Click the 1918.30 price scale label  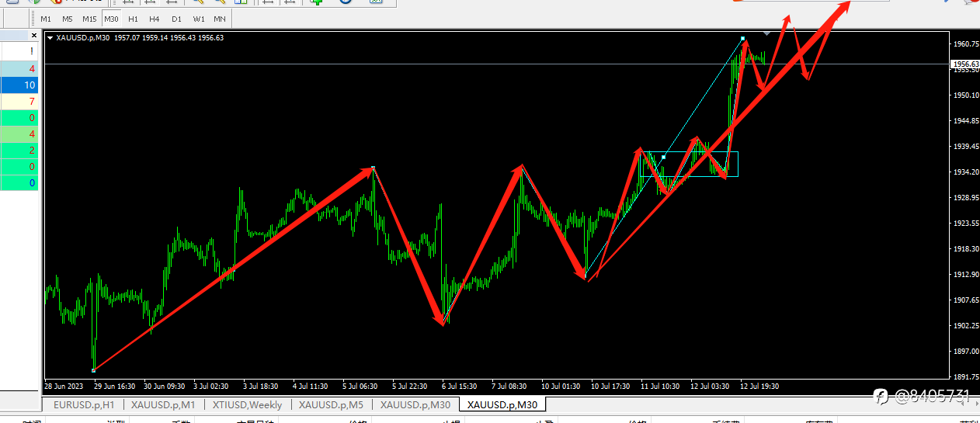(964, 249)
